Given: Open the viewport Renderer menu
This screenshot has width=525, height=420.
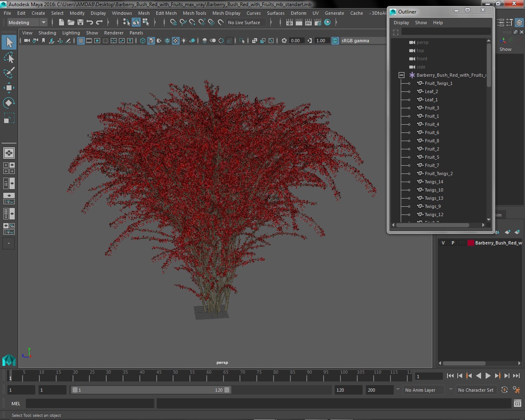Looking at the screenshot, I should click(114, 33).
